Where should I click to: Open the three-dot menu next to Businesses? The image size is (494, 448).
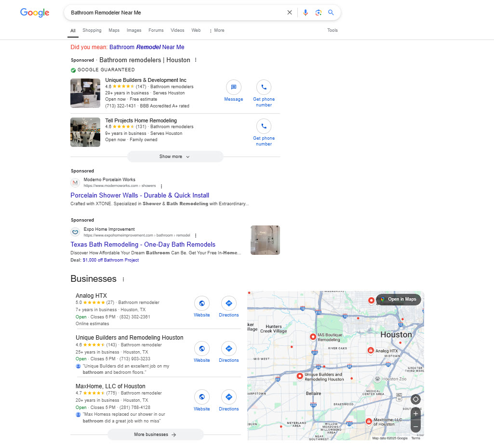pos(123,279)
